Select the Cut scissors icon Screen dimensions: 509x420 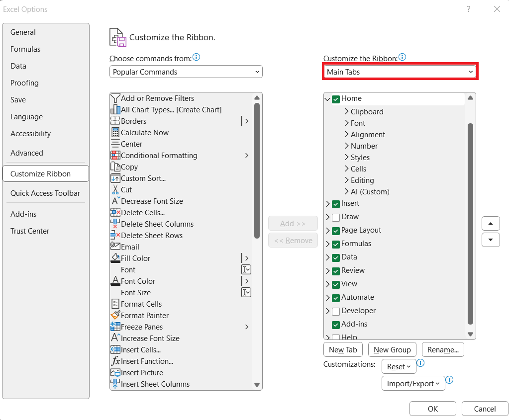pyautogui.click(x=115, y=189)
